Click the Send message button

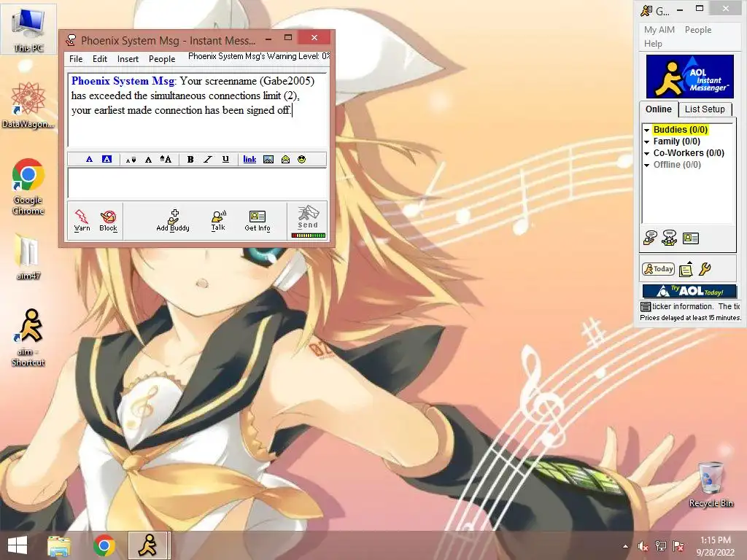[x=308, y=217]
